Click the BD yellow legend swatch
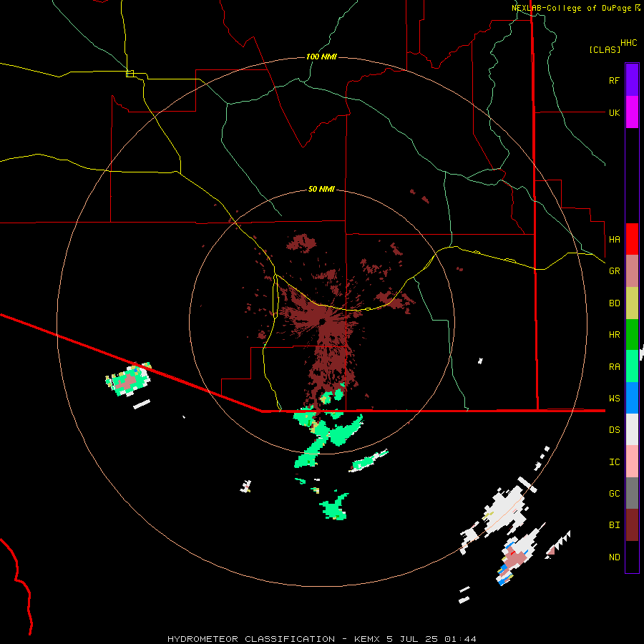Screen dimensions: 644x644 click(x=632, y=303)
